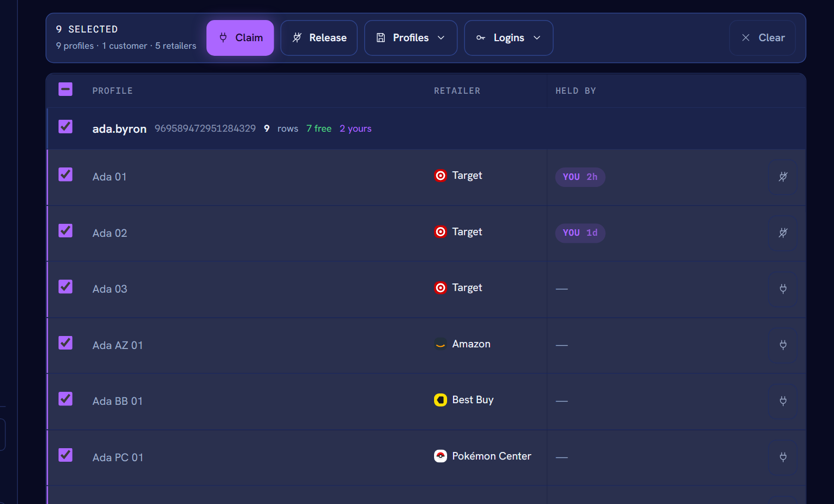Click the HELD BY column header
Viewport: 834px width, 504px height.
(x=576, y=91)
